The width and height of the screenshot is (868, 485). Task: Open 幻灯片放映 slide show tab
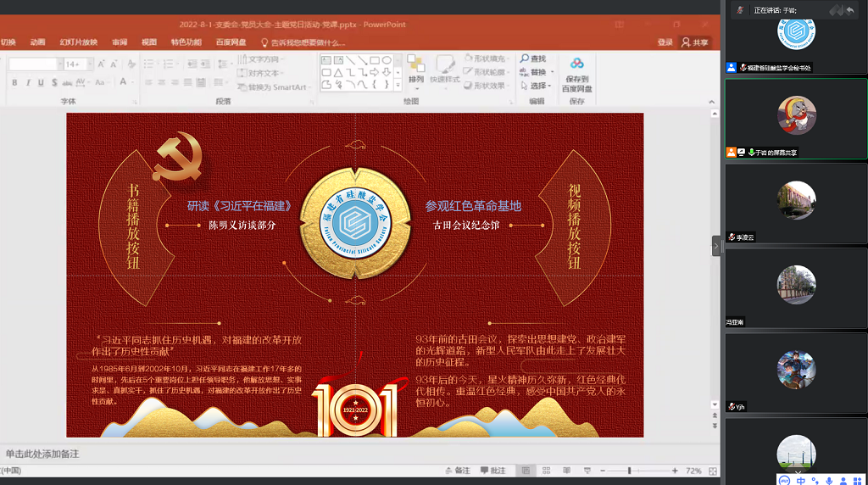tap(79, 42)
